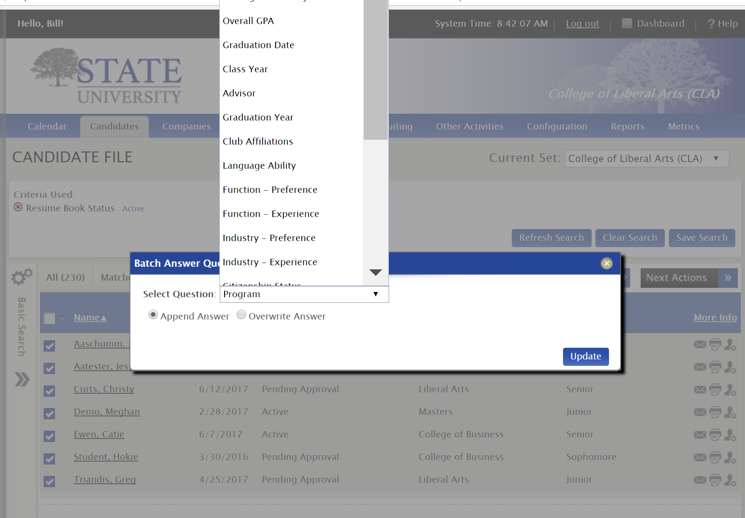Click printer icon in Aatester row
Image resolution: width=745 pixels, height=518 pixels.
point(715,367)
